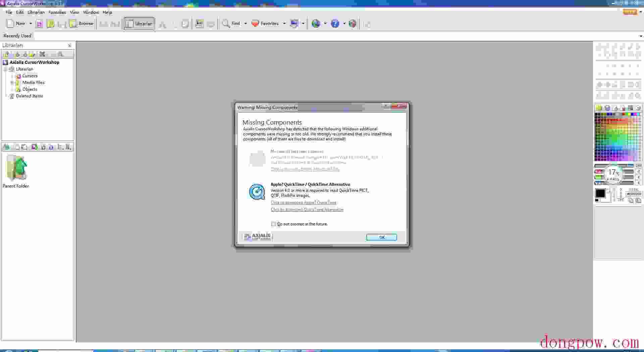Screen dimensions: 644x352
Task: Click the Parent Folder thumbnail
Action: [x=16, y=171]
